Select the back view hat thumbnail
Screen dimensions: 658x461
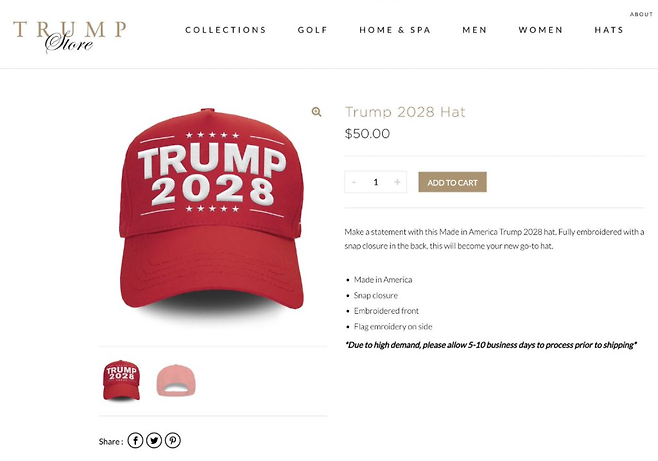click(x=176, y=381)
